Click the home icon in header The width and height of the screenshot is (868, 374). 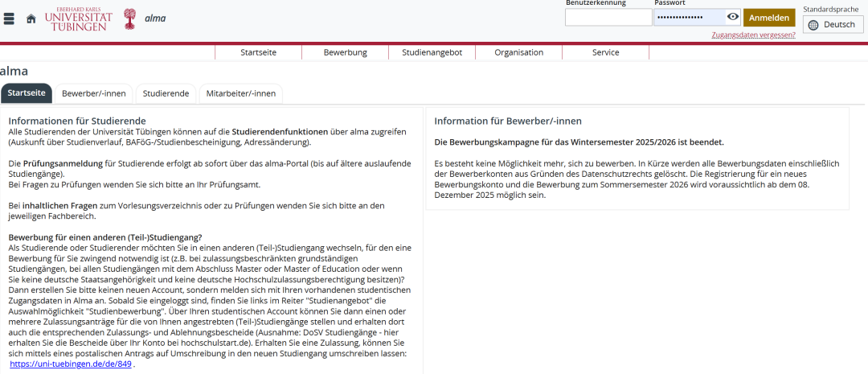pyautogui.click(x=31, y=18)
